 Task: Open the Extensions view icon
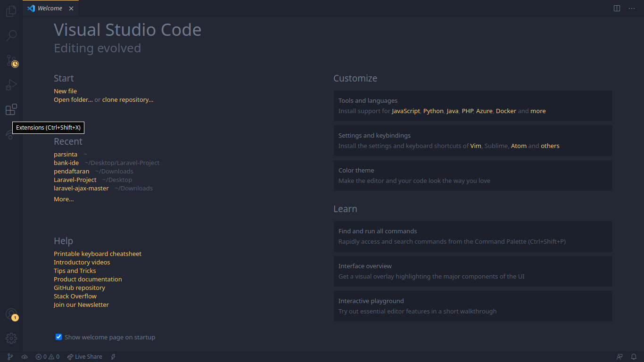click(x=11, y=110)
